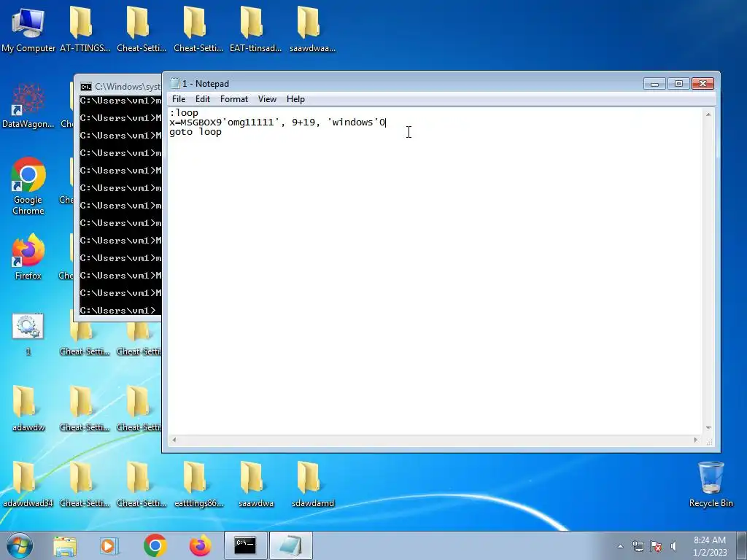Click the 'omg11111' string in Notepad
747x560 pixels.
251,122
